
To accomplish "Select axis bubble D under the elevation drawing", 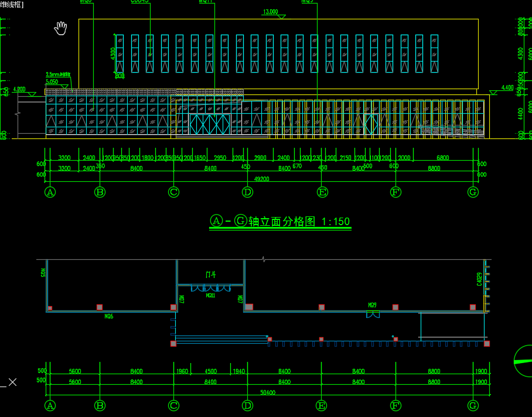I will (247, 192).
